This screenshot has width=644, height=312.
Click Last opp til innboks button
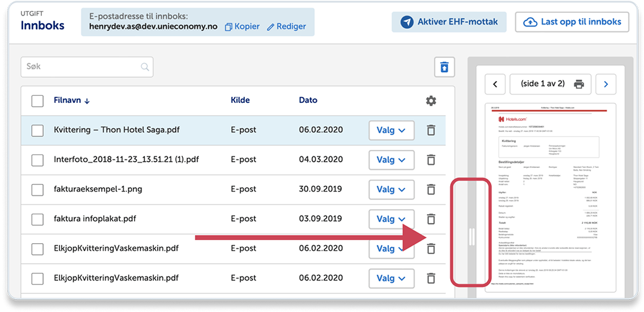pyautogui.click(x=572, y=22)
